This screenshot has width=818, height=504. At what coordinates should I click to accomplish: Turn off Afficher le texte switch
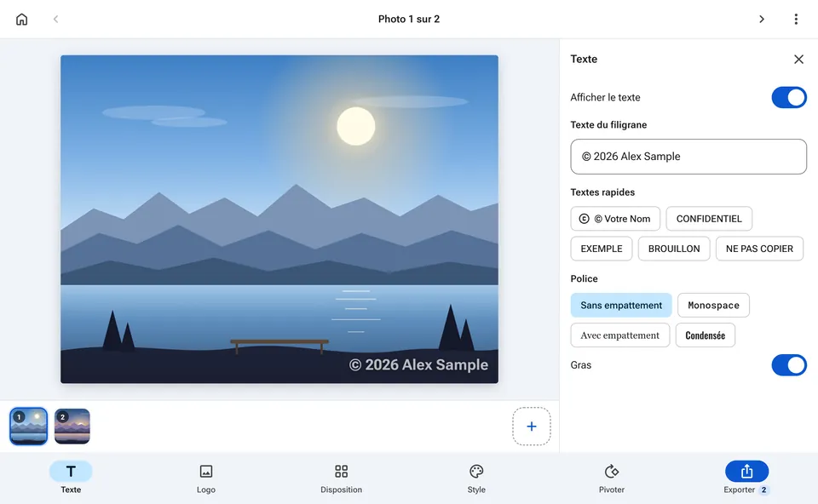pyautogui.click(x=789, y=97)
